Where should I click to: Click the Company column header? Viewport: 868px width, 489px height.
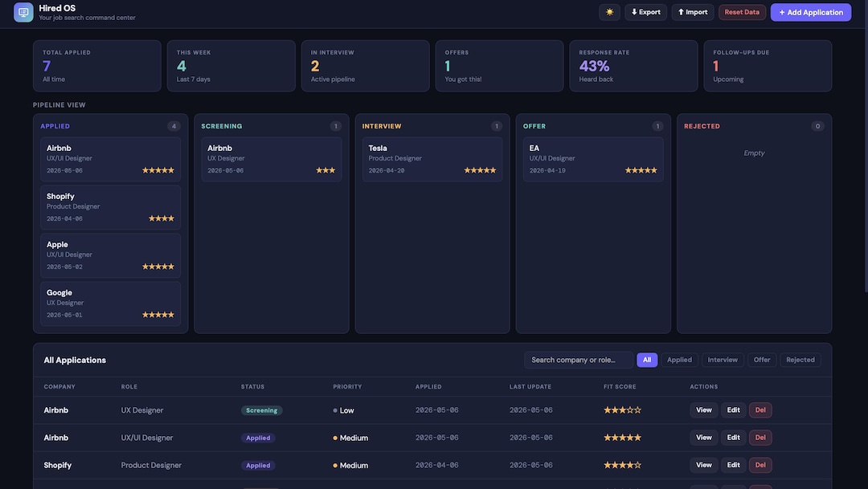point(59,387)
